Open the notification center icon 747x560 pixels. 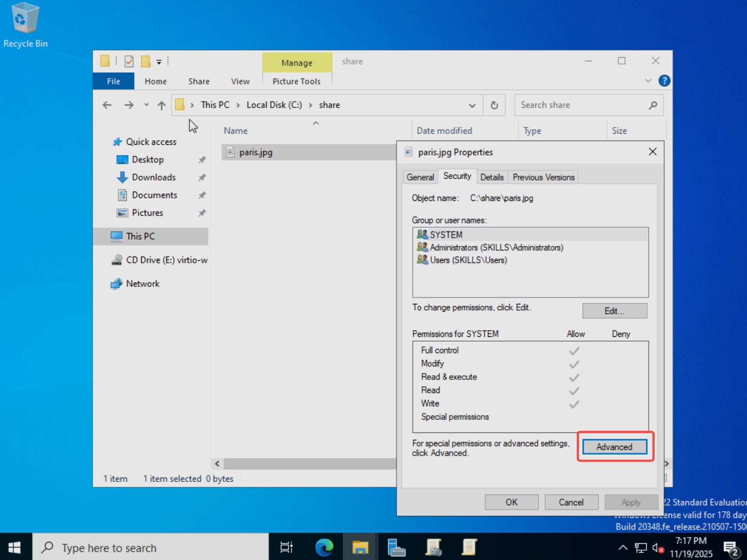732,549
